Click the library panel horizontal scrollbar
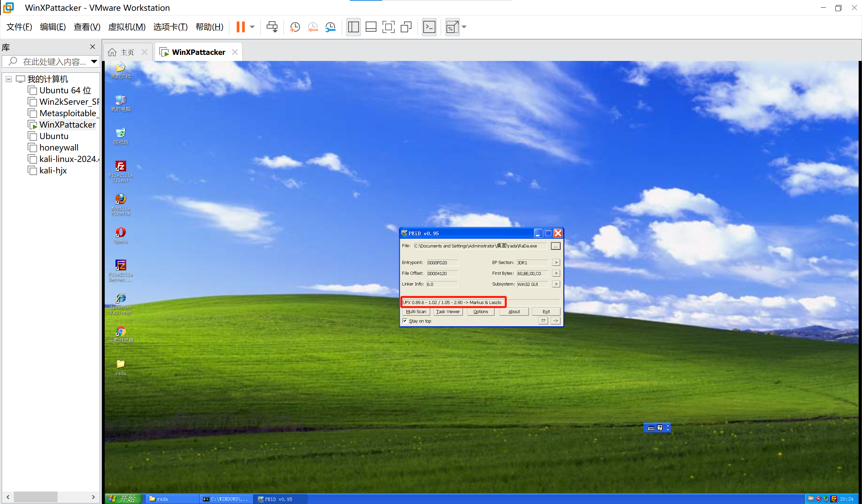Image resolution: width=862 pixels, height=504 pixels. [x=36, y=497]
